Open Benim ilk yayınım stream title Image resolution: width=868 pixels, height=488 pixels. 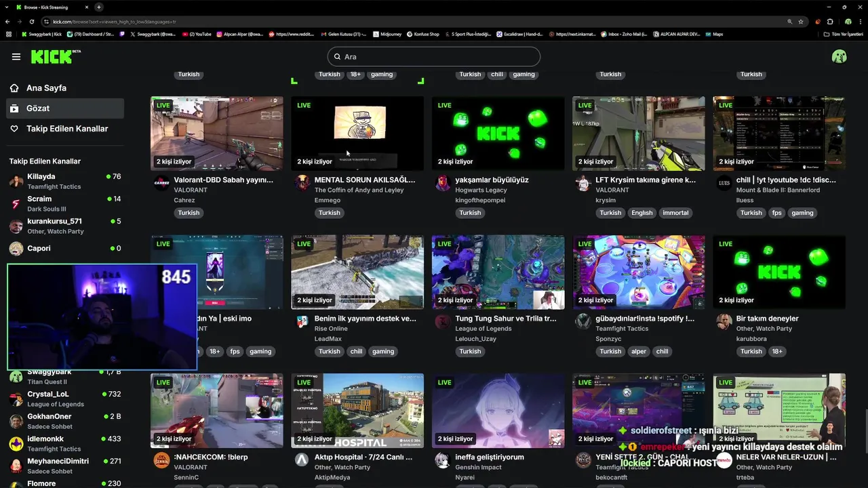coord(366,319)
